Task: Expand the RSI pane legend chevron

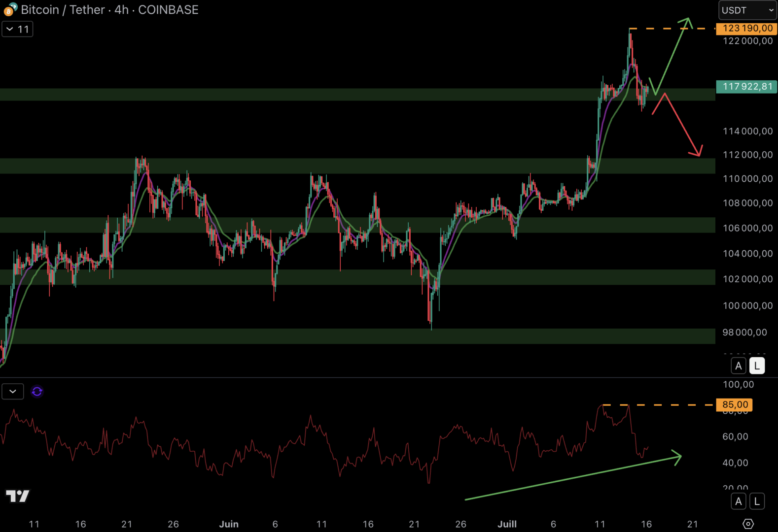Action: [x=13, y=392]
